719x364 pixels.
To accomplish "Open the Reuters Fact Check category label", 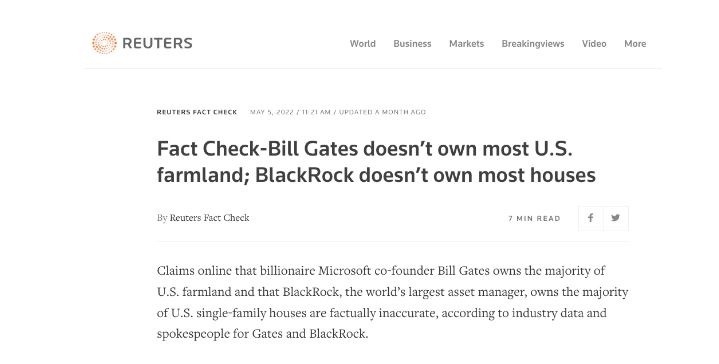I will (197, 112).
